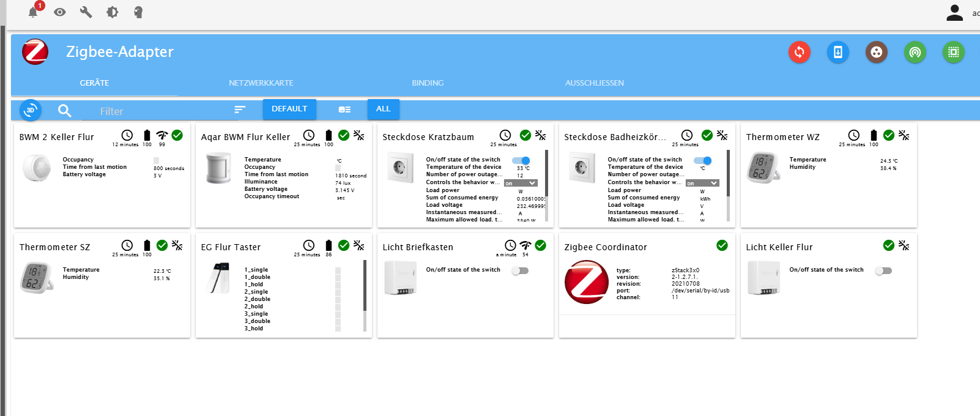Image resolution: width=980 pixels, height=416 pixels.
Task: Open the AUSSCHLIESSEN tab
Action: tap(595, 83)
